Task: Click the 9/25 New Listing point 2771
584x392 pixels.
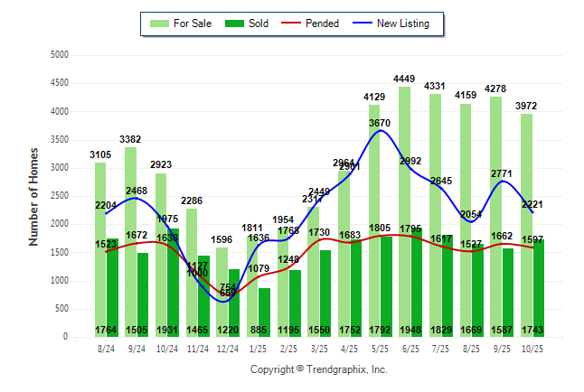Action: pos(504,182)
